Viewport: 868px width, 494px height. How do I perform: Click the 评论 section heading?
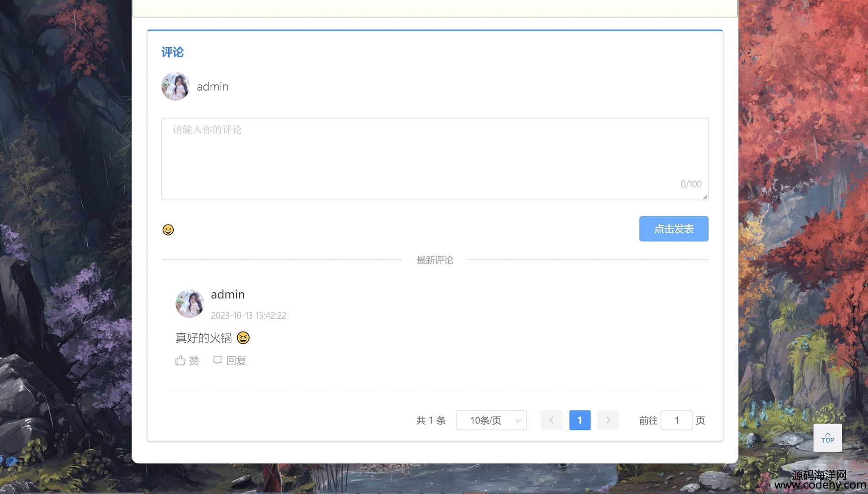click(x=172, y=53)
